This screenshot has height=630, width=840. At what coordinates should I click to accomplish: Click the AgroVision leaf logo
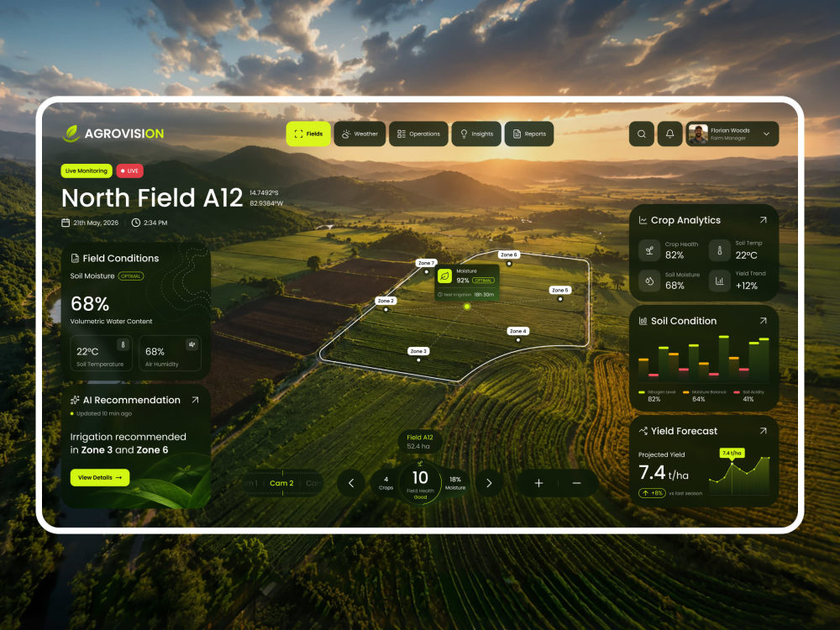click(71, 134)
